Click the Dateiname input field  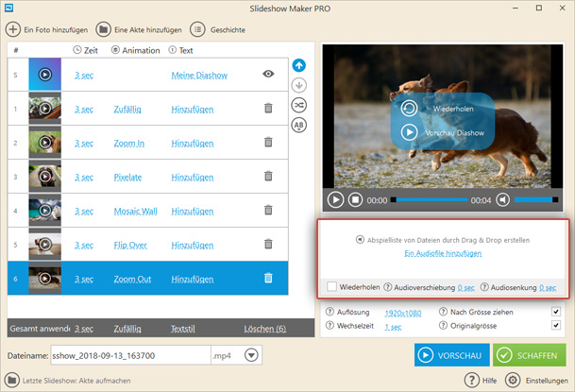point(130,355)
